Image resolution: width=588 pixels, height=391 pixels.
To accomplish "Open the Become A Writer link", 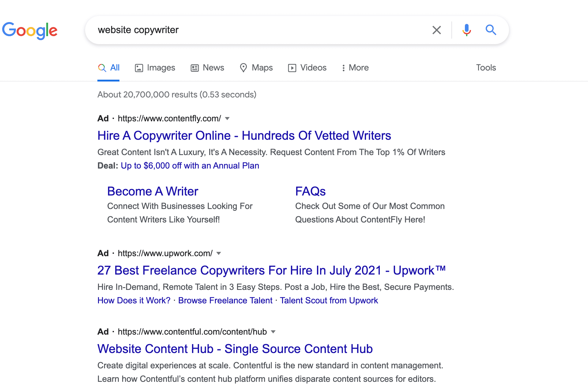I will [x=153, y=191].
